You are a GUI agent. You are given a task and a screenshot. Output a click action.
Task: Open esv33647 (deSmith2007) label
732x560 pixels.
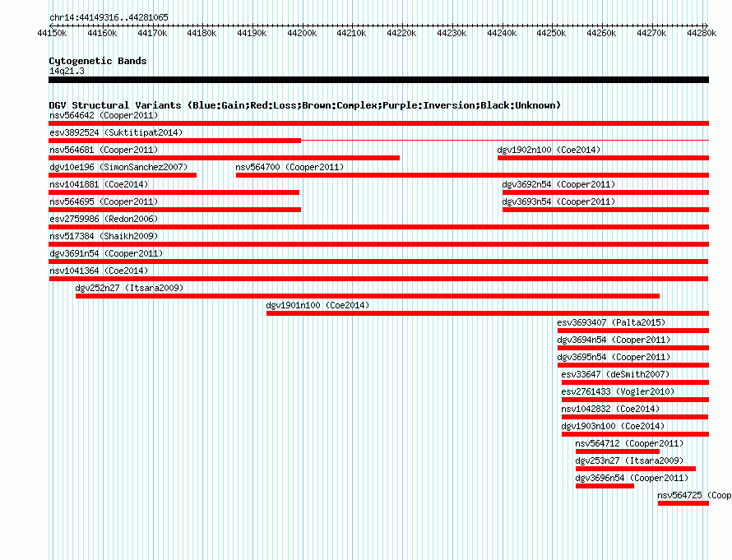615,374
